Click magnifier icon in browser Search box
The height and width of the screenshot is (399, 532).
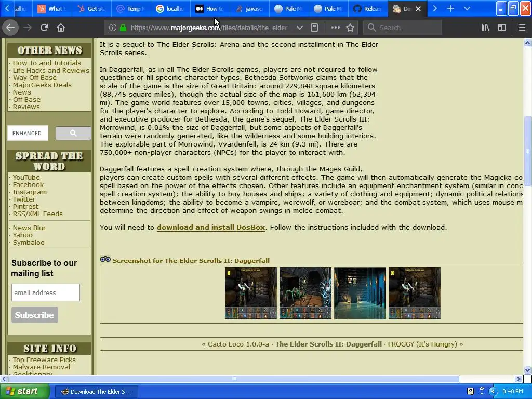pyautogui.click(x=372, y=28)
